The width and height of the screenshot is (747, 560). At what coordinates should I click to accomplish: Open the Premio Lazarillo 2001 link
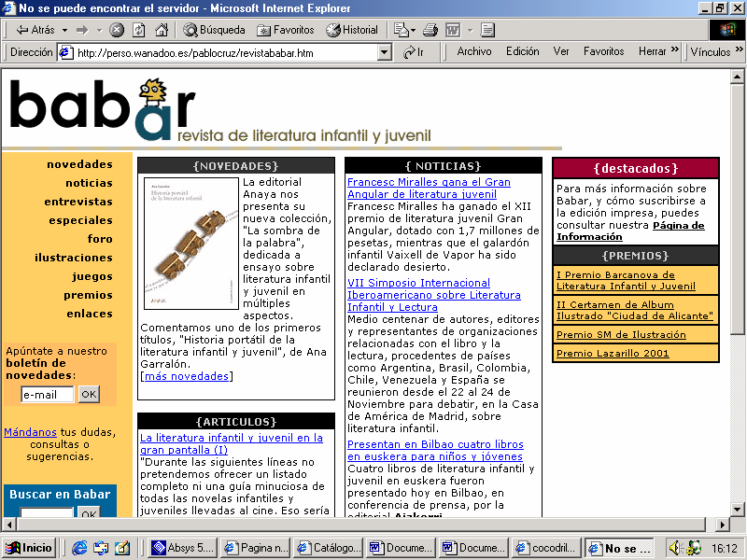pos(613,354)
